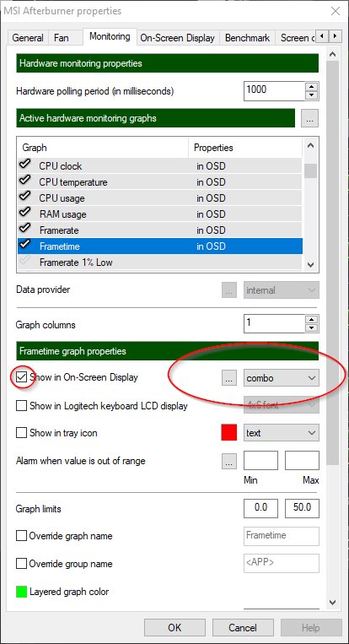Pick the green layered graph color swatch
Image resolution: width=349 pixels, height=644 pixels.
coord(21,592)
